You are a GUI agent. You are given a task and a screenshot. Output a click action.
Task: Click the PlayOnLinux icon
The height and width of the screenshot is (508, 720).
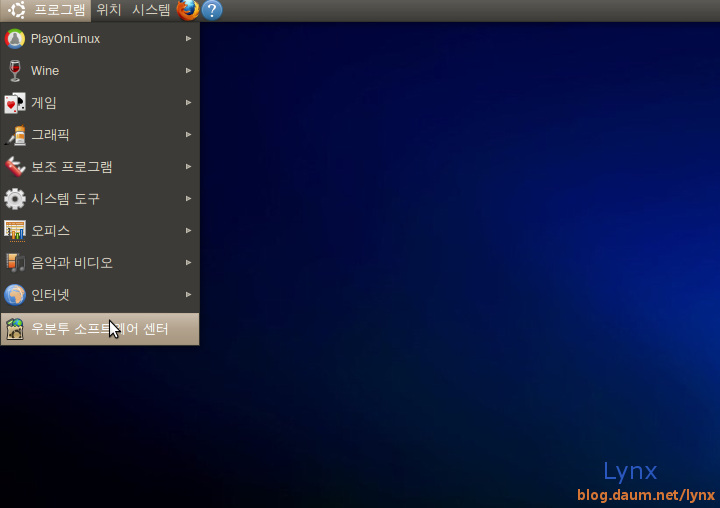click(15, 39)
